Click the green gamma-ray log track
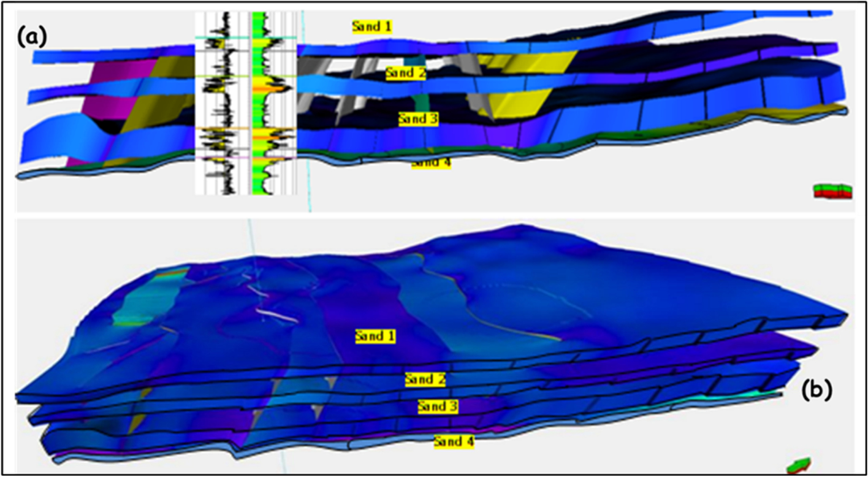The image size is (868, 477). click(274, 103)
